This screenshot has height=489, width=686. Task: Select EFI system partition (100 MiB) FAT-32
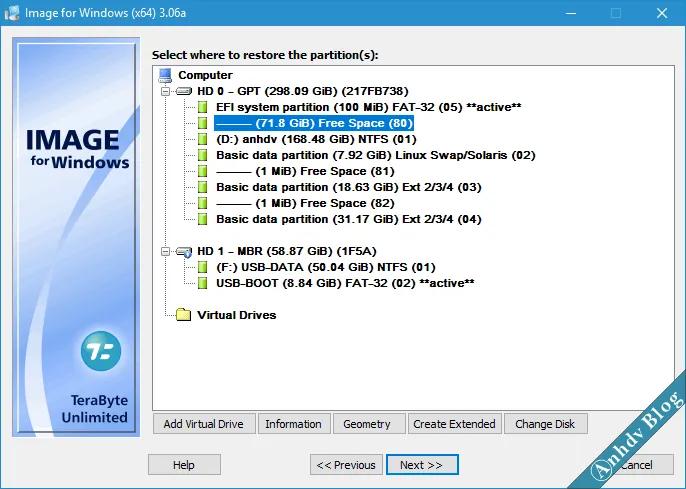[x=369, y=107]
